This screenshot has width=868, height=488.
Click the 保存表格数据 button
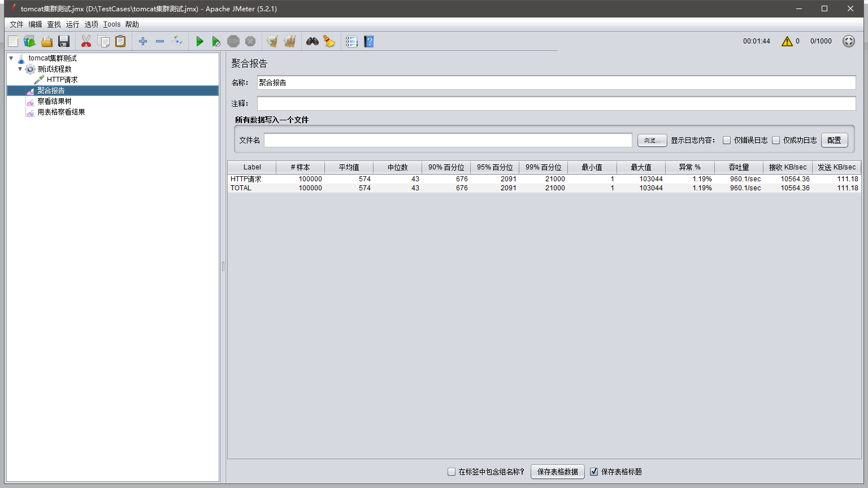coord(558,472)
